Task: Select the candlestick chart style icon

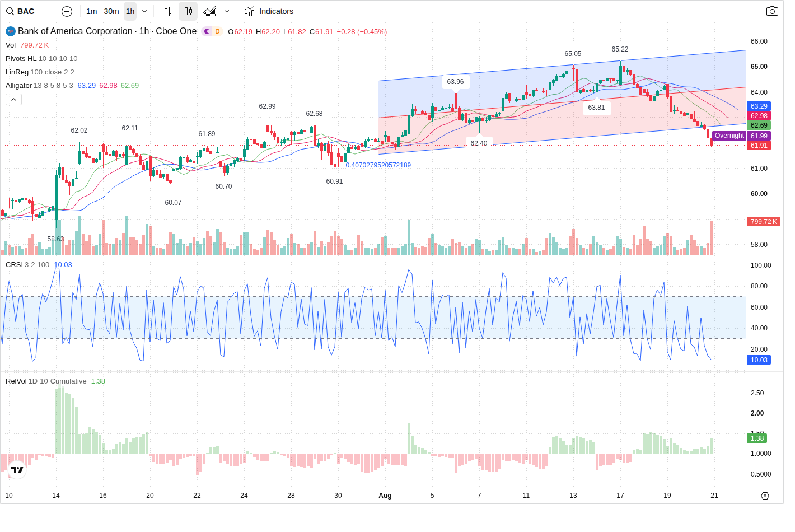Action: click(188, 11)
